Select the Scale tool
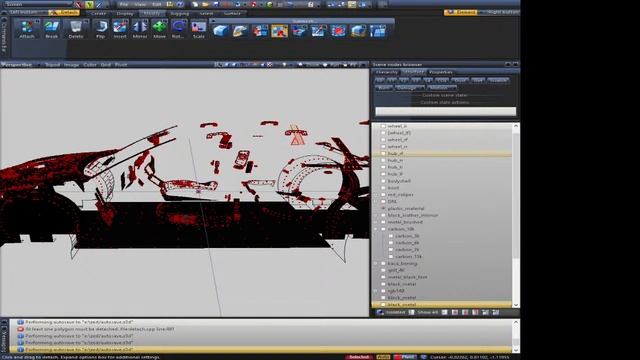 pyautogui.click(x=199, y=29)
